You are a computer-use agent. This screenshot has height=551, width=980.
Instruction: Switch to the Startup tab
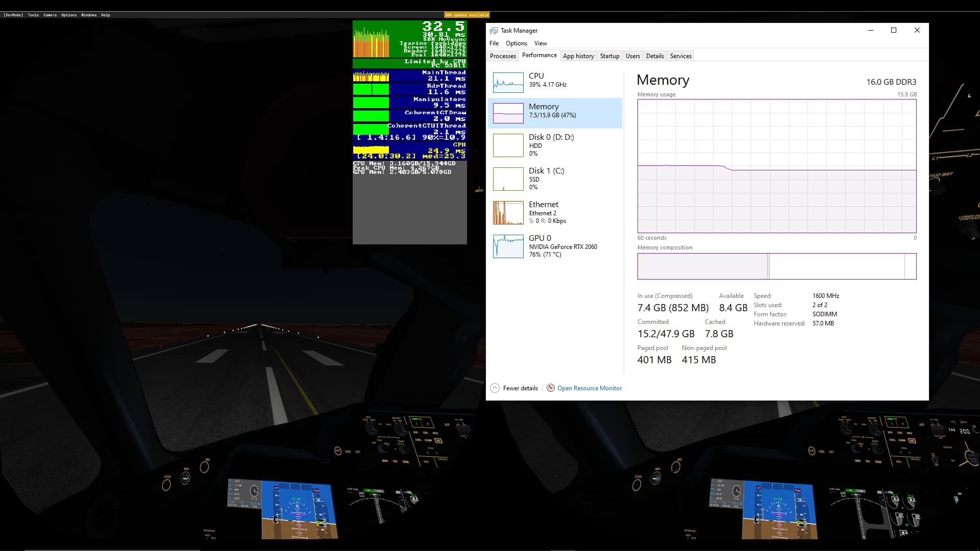coord(609,56)
